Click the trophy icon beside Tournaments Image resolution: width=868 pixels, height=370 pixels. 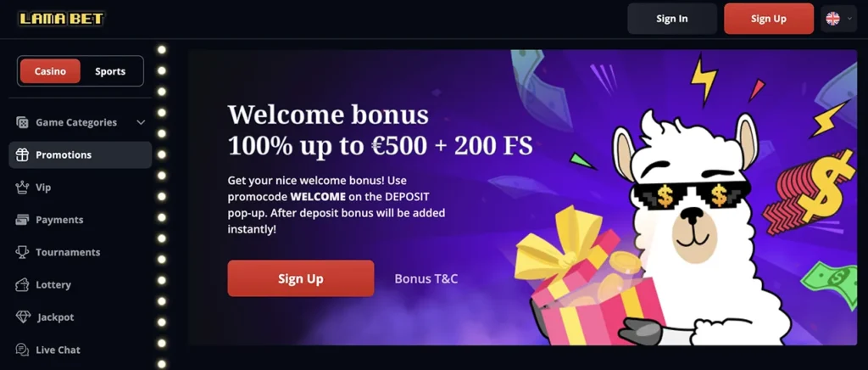pyautogui.click(x=22, y=253)
